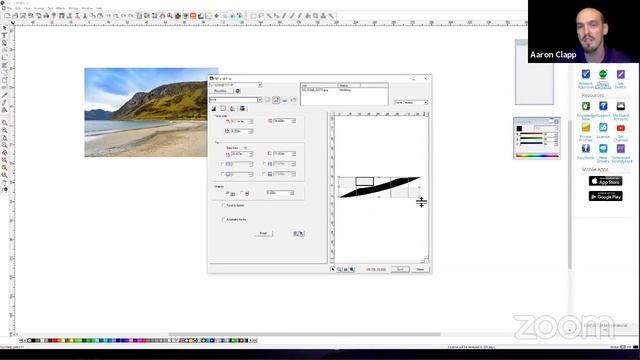Open the purple Download icon in Resources
This screenshot has height=360, width=640.
coord(620,149)
